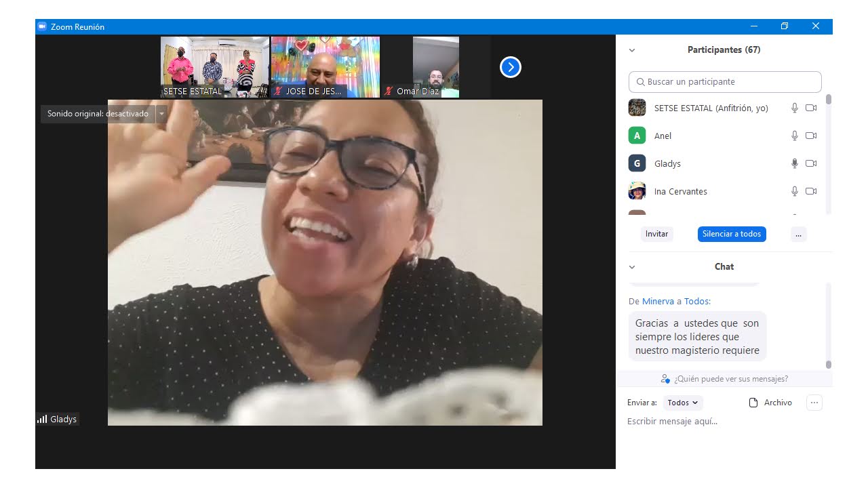This screenshot has height=488, width=868.
Task: Toggle SETSE ESTATAL's camera in participants list
Action: point(811,108)
